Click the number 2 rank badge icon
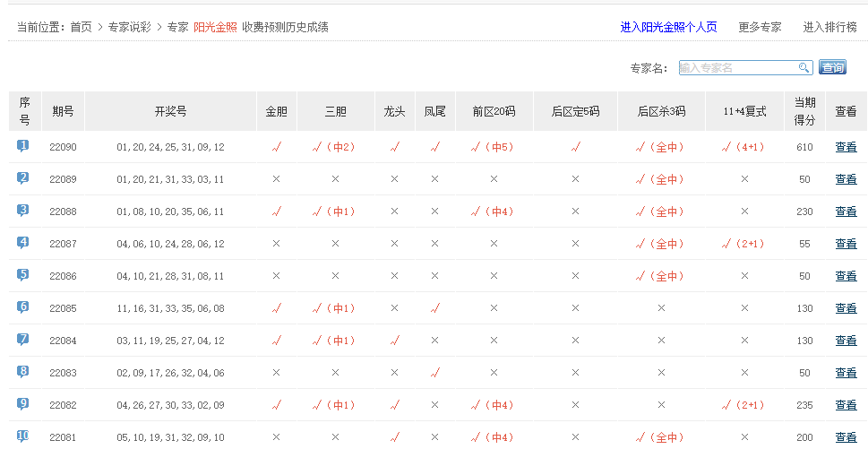 coord(23,178)
